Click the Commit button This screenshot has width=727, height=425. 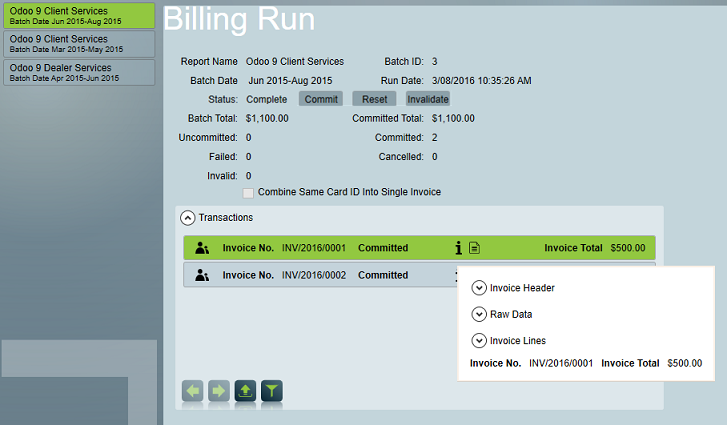321,99
